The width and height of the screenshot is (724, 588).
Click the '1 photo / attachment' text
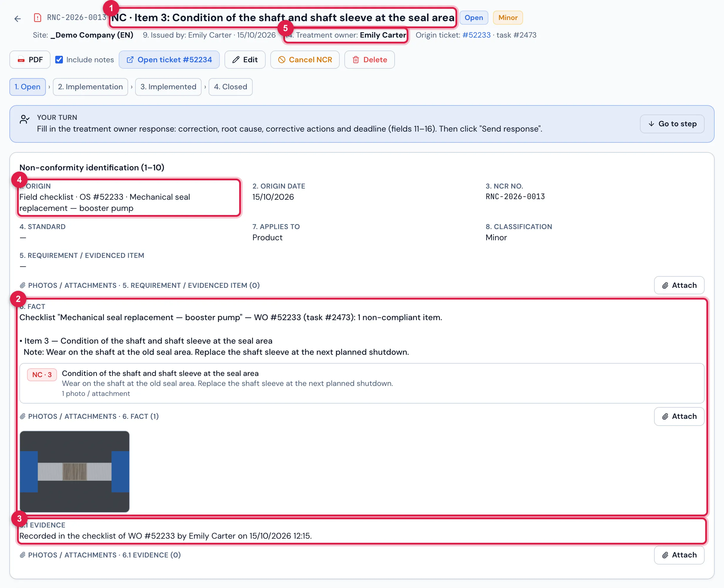[x=96, y=394]
